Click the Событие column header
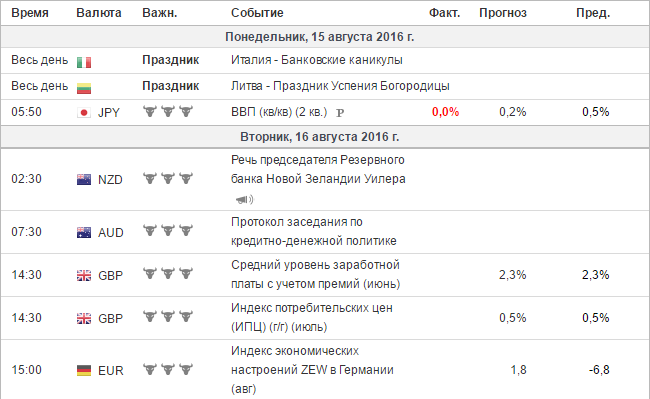The image size is (650, 399). (x=257, y=13)
